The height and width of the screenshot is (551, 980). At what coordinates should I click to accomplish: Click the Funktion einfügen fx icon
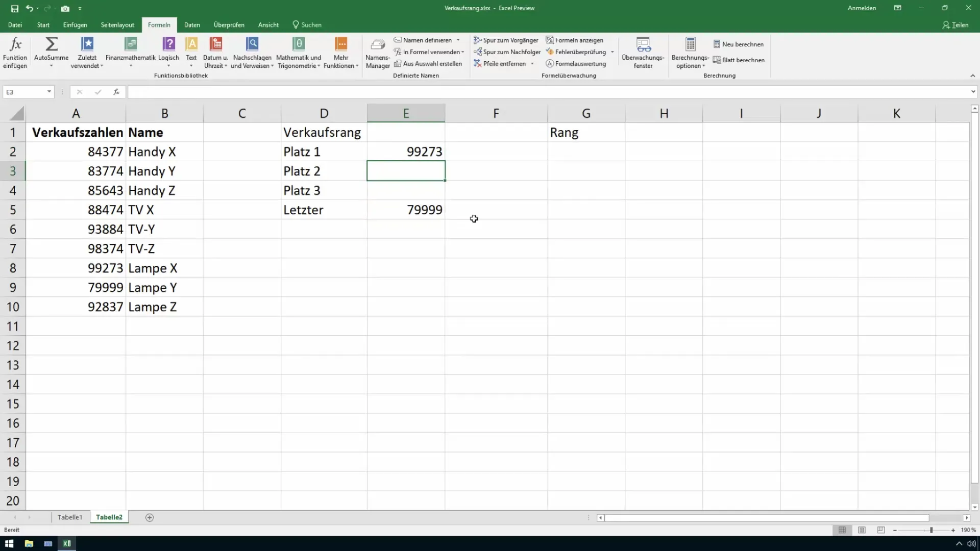(15, 44)
